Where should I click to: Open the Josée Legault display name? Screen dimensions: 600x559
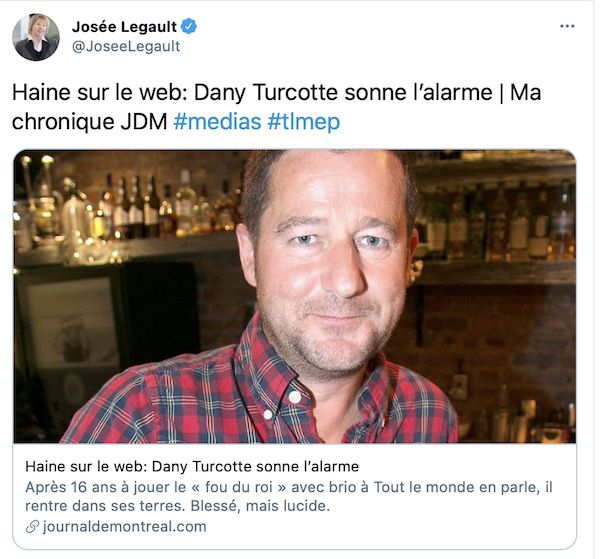(x=124, y=27)
